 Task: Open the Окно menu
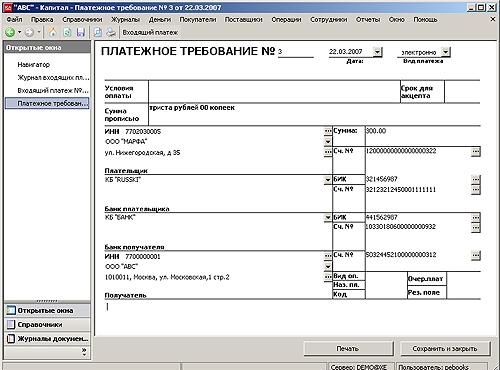pyautogui.click(x=397, y=20)
